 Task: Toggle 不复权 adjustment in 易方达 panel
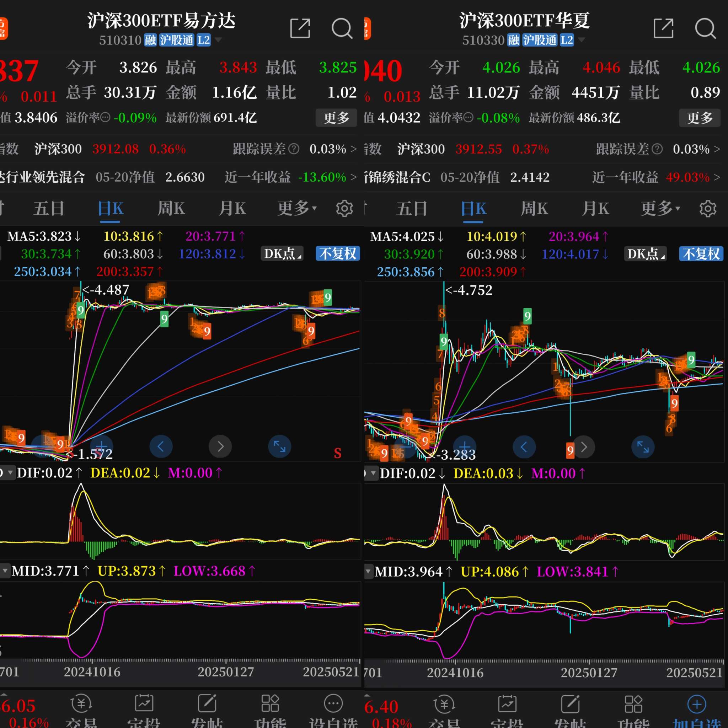[338, 253]
